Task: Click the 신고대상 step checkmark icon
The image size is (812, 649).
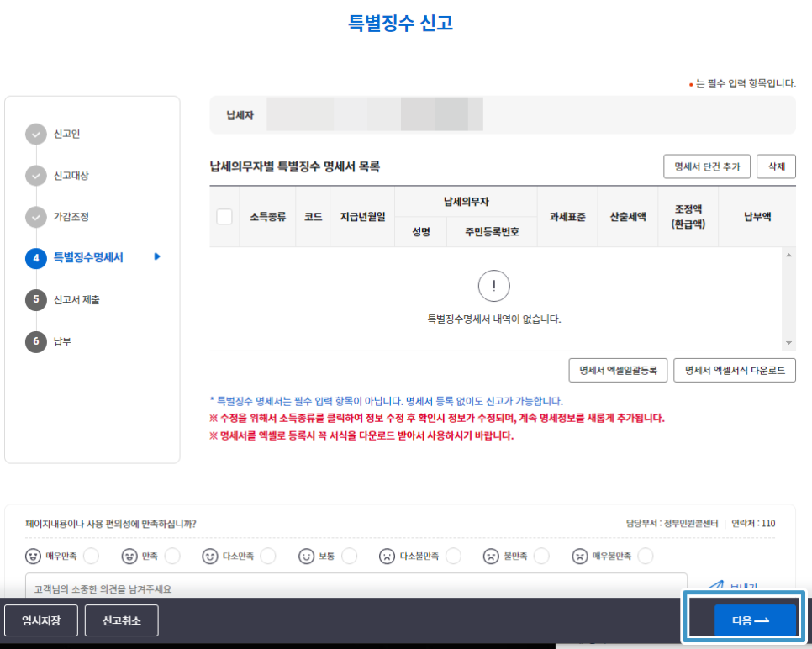Action: tap(36, 176)
